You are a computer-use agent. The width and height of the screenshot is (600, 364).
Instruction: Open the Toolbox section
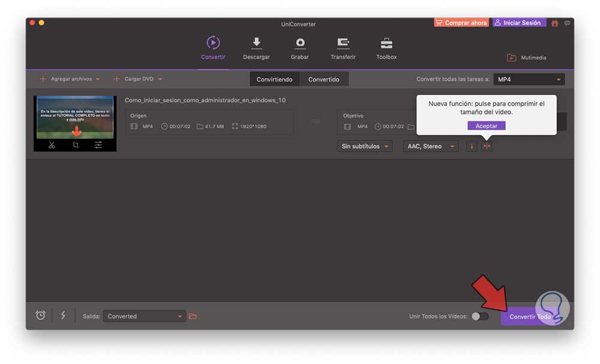[386, 48]
